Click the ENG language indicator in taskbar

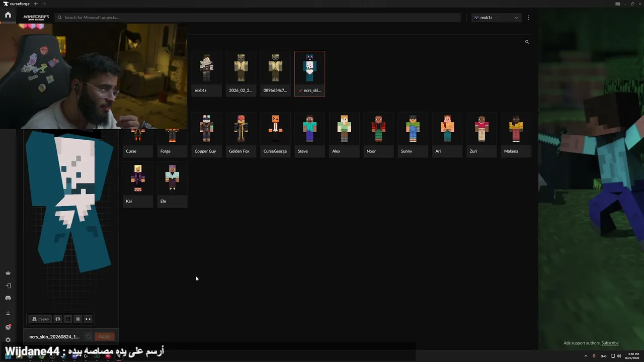pyautogui.click(x=603, y=356)
